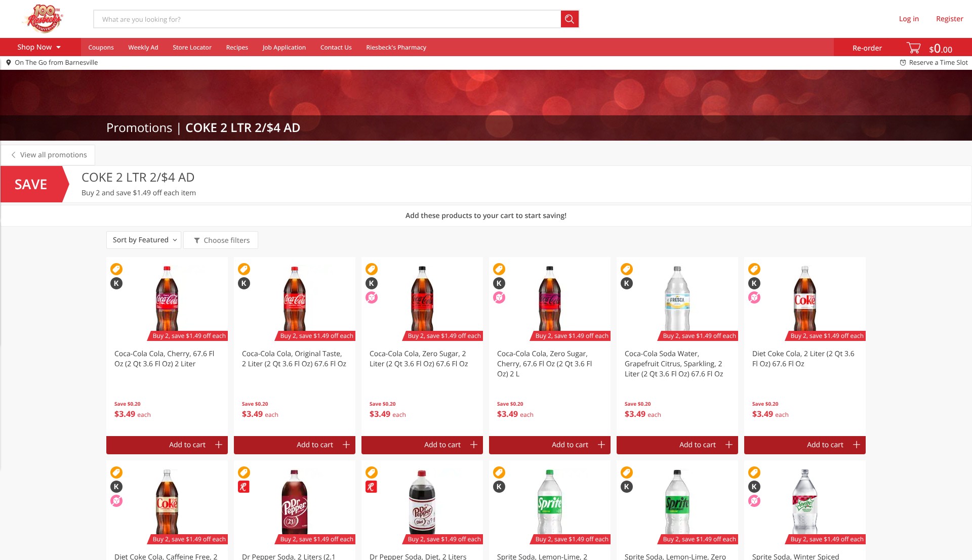Click the Log in link
This screenshot has height=560, width=972.
coord(909,19)
